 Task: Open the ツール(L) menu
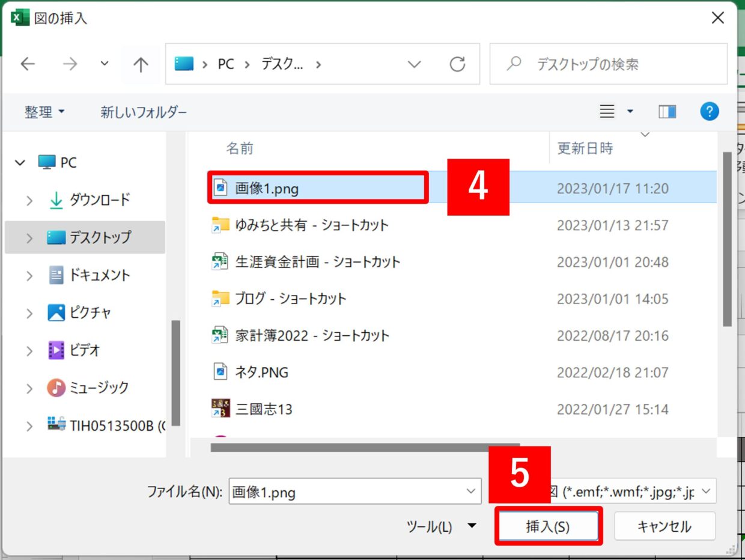coord(442,526)
